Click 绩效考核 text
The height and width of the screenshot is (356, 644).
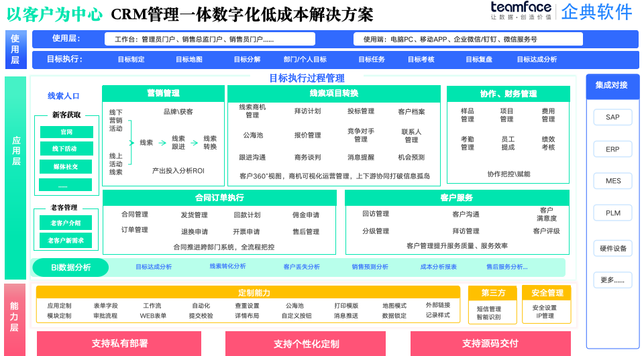tap(548, 143)
